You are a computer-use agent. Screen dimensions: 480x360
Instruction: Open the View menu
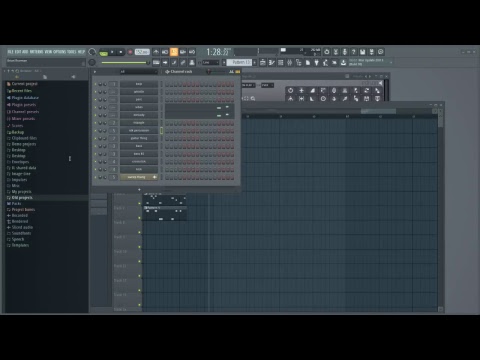pyautogui.click(x=48, y=52)
